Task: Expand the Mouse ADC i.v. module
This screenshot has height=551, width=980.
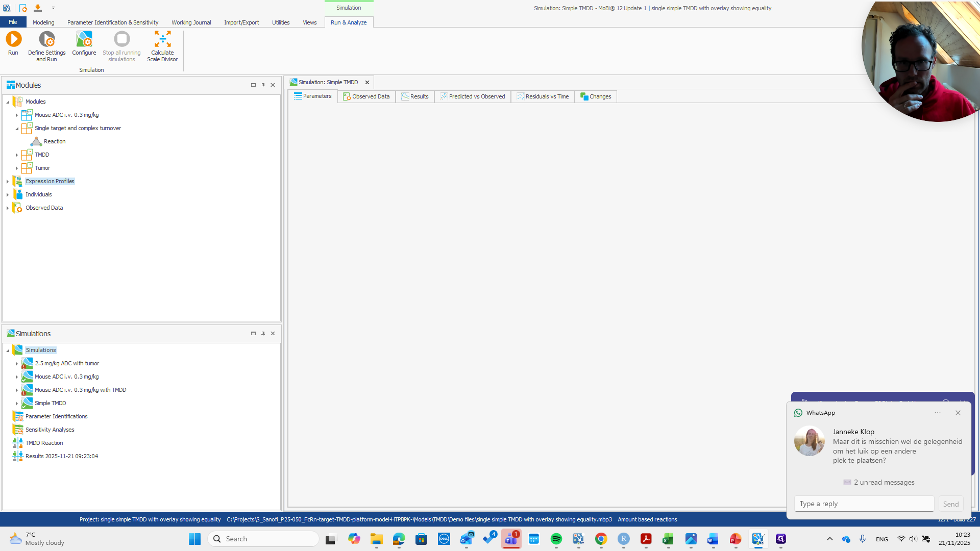Action: [x=17, y=115]
